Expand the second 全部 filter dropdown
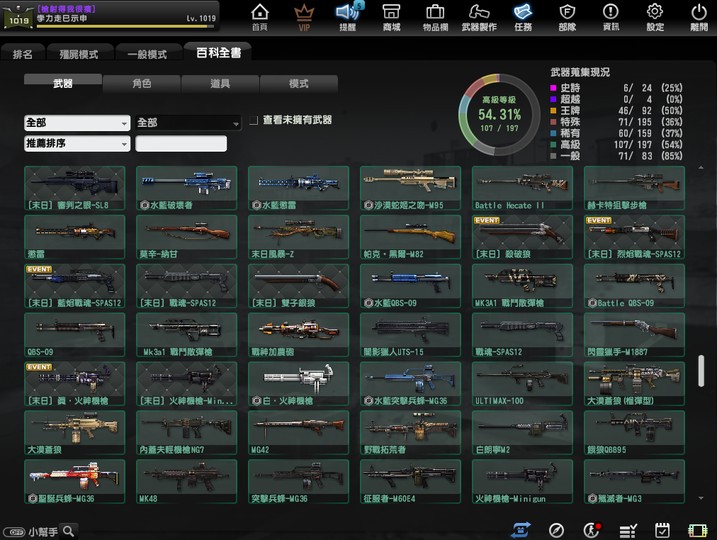This screenshot has width=717, height=540. click(188, 122)
